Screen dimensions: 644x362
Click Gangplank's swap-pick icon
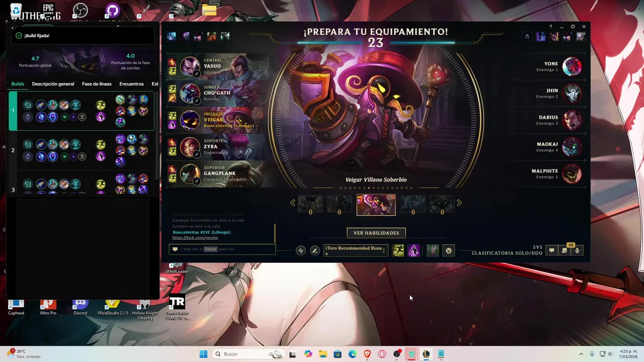coord(197,181)
